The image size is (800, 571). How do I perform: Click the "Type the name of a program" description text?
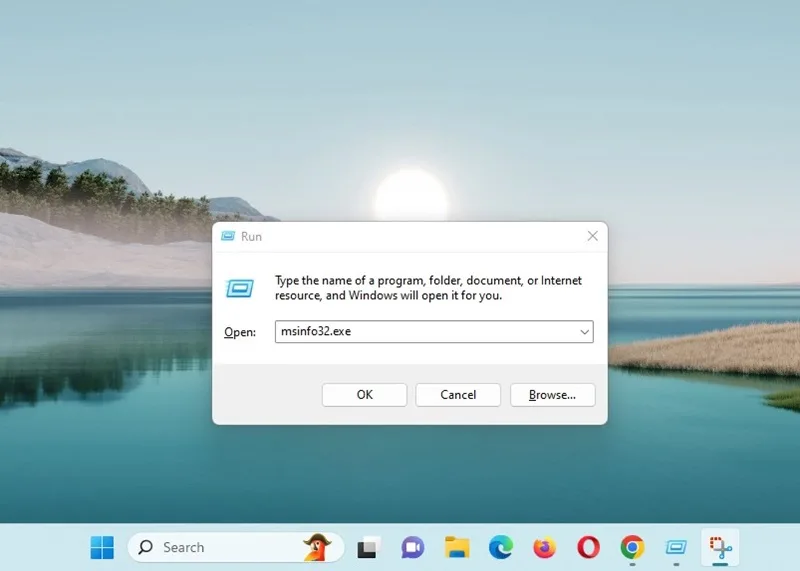click(x=428, y=288)
